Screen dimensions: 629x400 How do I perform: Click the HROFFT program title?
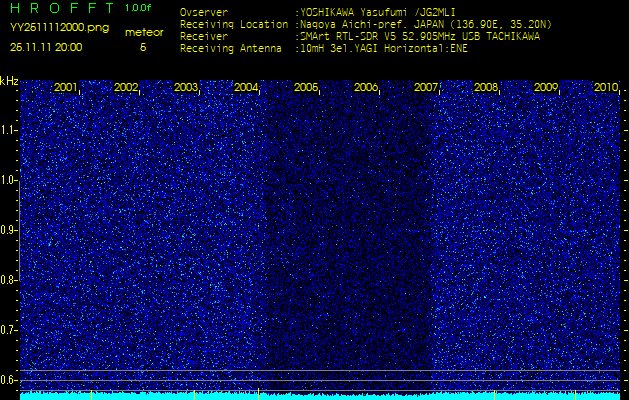tap(62, 8)
